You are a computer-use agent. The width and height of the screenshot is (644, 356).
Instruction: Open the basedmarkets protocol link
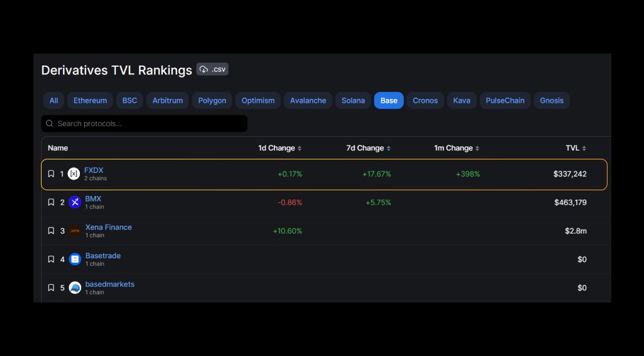click(x=110, y=284)
